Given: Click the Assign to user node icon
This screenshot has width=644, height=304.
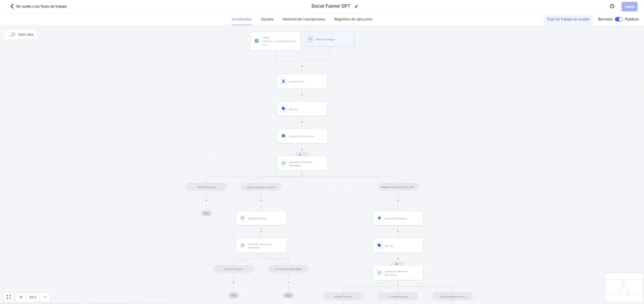Looking at the screenshot, I should point(283,81).
